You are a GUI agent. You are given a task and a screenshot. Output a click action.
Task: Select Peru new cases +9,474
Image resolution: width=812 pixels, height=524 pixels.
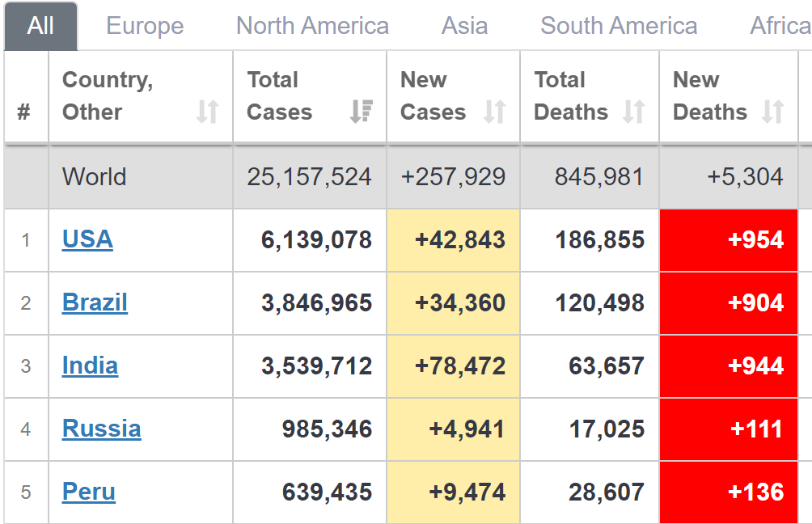tap(467, 493)
